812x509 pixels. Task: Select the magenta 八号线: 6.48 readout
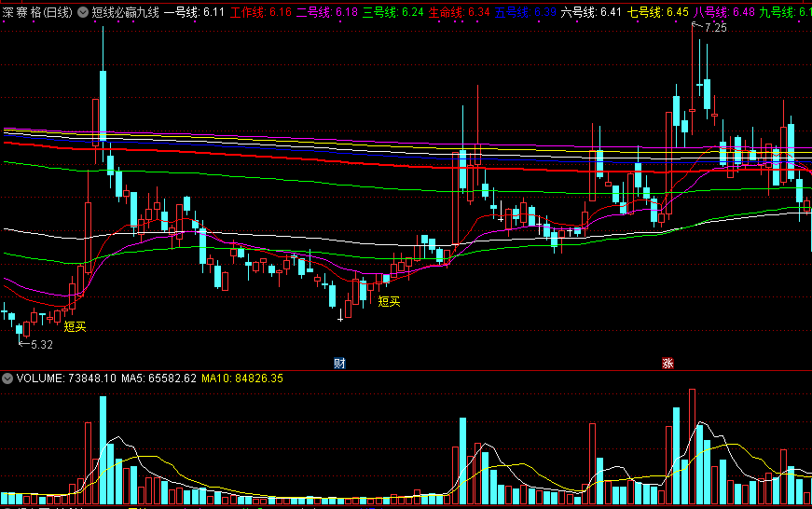click(x=724, y=12)
